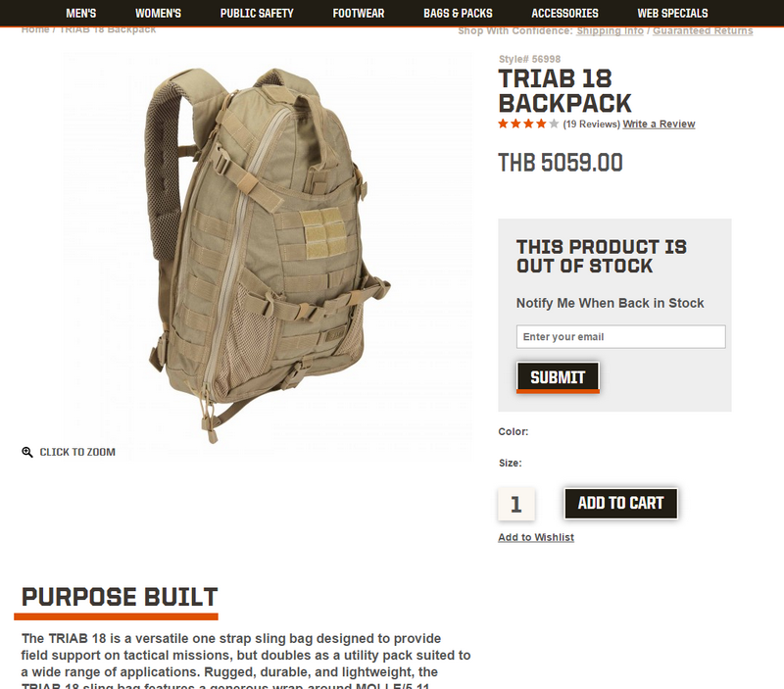
Task: Click the star rating icons
Action: pos(528,123)
